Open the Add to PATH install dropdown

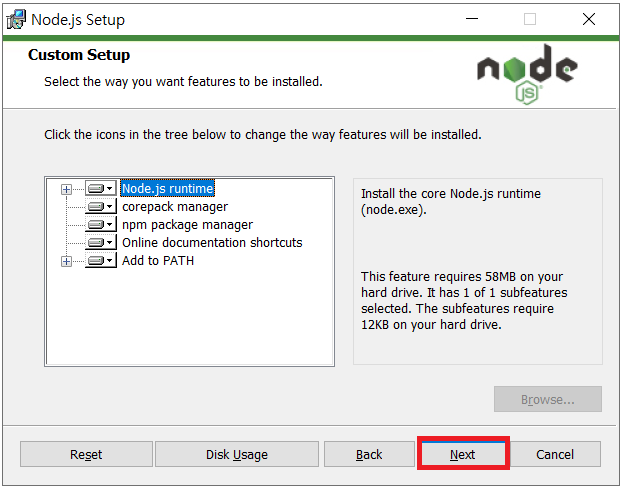[x=101, y=261]
